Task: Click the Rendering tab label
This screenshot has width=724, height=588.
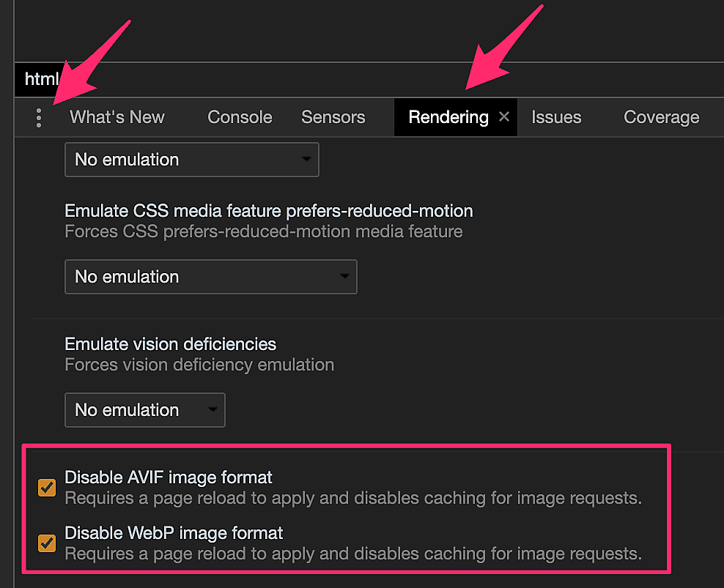Action: [448, 117]
